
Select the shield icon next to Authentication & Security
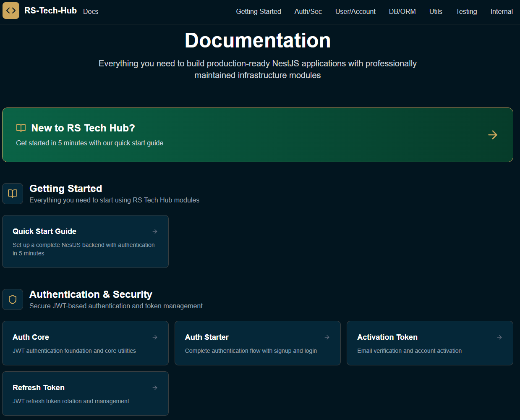pyautogui.click(x=12, y=299)
